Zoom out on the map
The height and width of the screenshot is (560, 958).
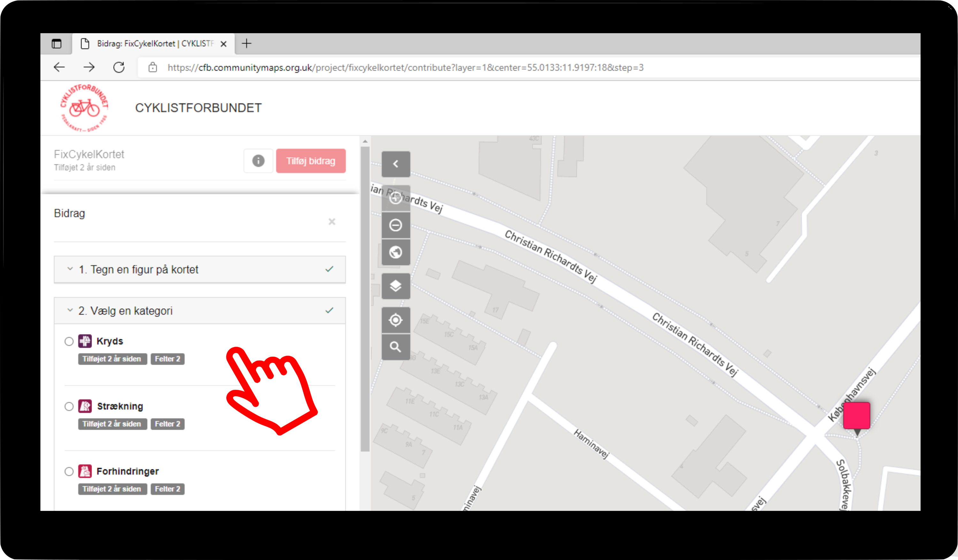(395, 225)
